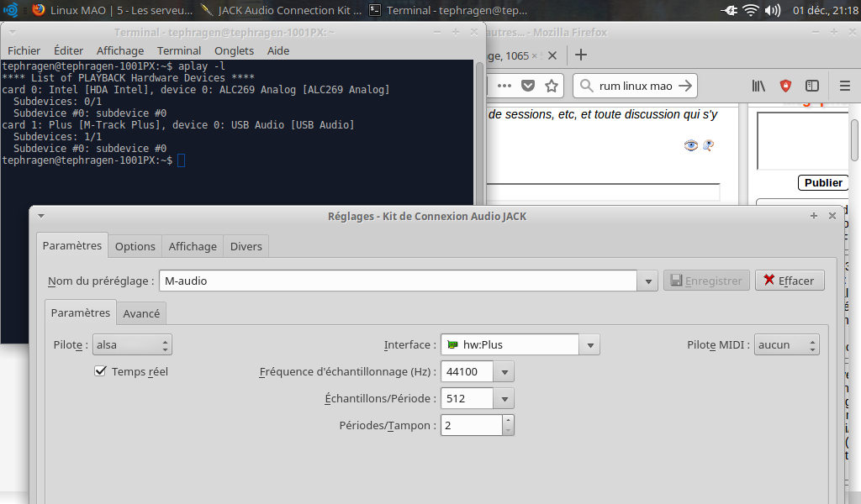Click the text box above Publier

coord(802,141)
